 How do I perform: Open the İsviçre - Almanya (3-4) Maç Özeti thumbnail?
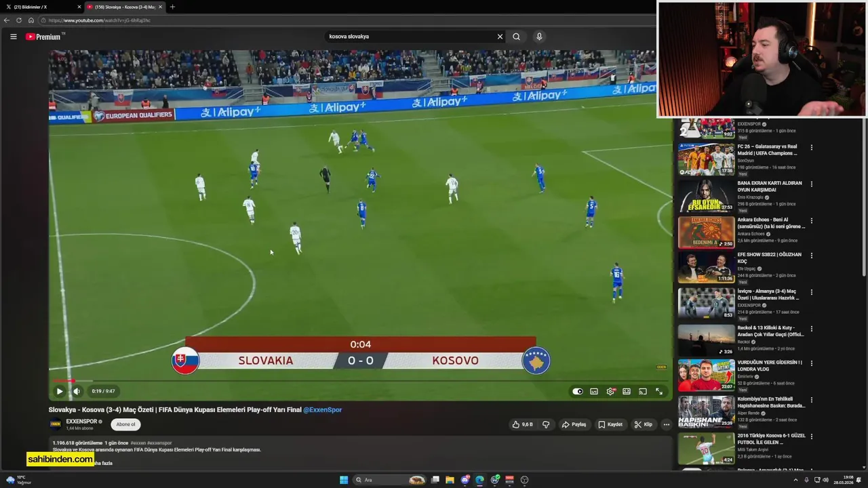tap(706, 303)
